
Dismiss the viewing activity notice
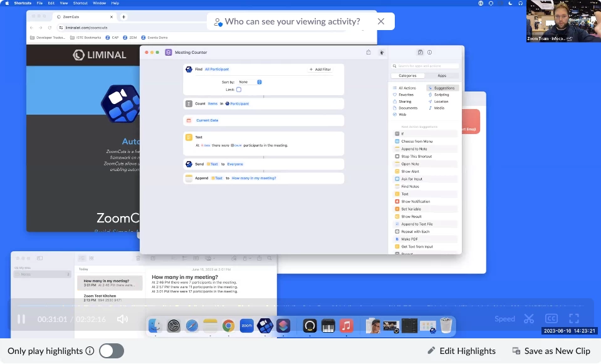click(x=381, y=21)
